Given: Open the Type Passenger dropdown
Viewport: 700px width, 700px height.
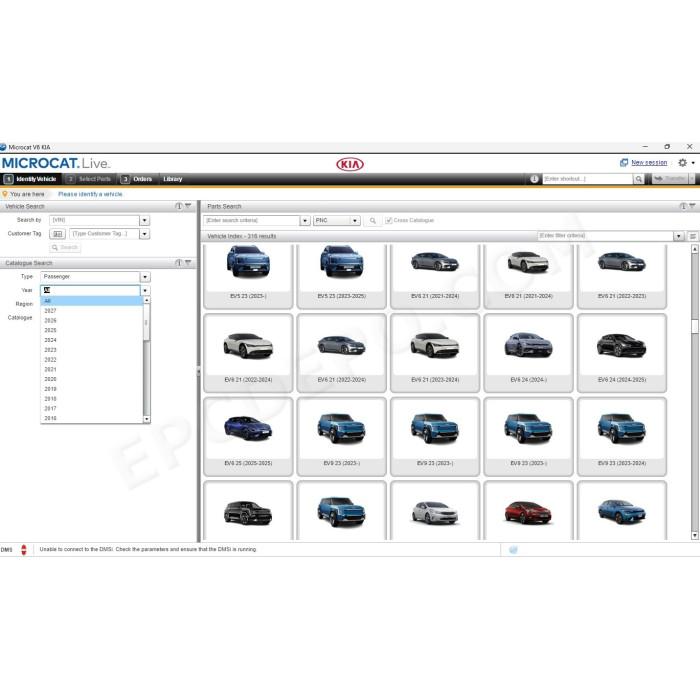Looking at the screenshot, I should point(145,277).
